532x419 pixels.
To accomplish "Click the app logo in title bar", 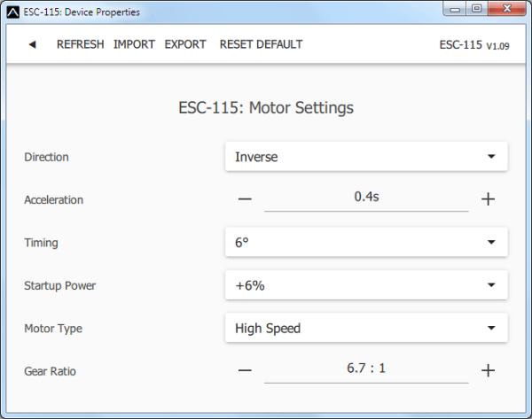I will point(12,12).
